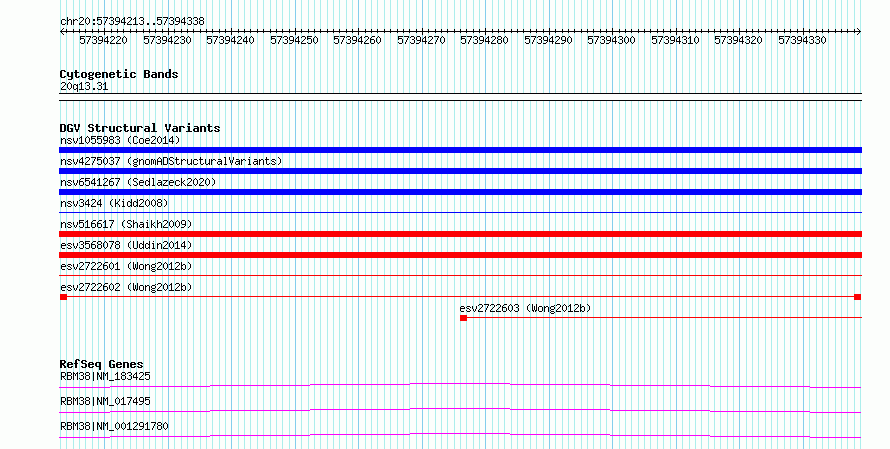Click left red endpoint marker of esv2722602
The image size is (890, 449).
pos(64,297)
